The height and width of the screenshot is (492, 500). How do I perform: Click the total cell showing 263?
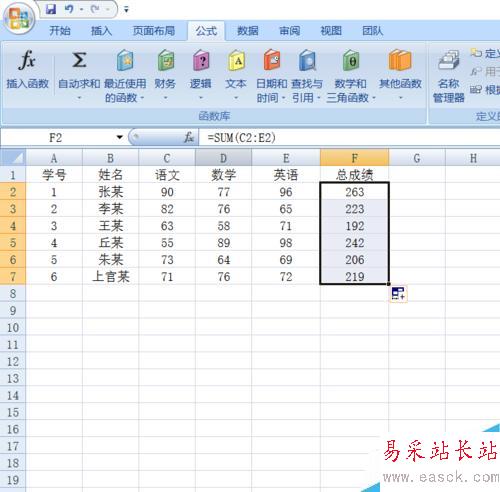354,192
